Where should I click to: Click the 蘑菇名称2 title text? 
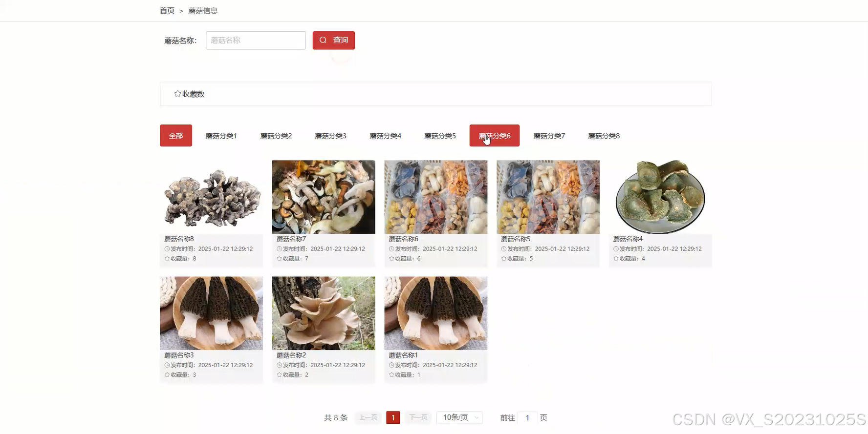(291, 355)
